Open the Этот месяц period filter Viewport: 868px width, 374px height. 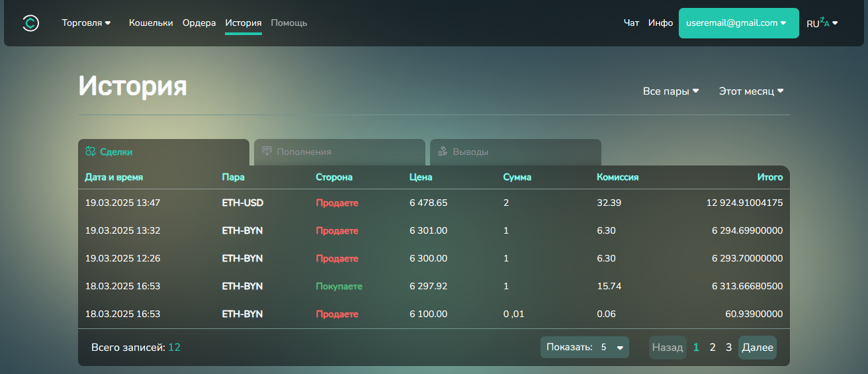751,91
